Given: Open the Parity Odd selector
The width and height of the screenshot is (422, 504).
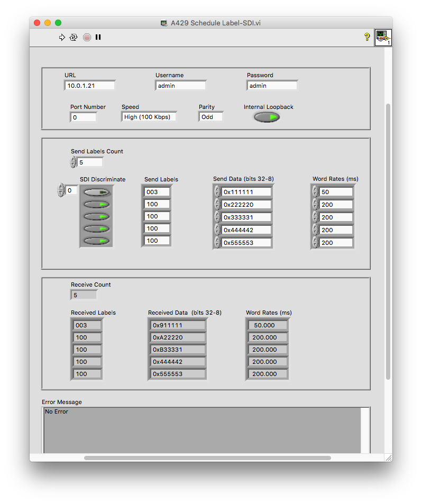Looking at the screenshot, I should (211, 117).
